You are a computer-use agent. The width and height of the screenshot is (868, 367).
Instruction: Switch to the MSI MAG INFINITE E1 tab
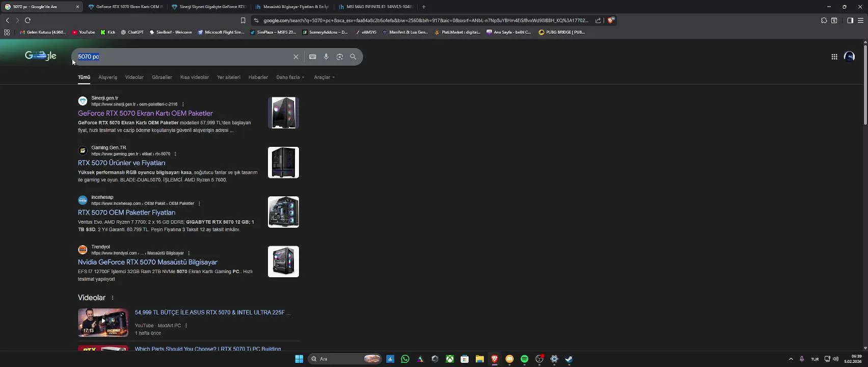pos(375,7)
